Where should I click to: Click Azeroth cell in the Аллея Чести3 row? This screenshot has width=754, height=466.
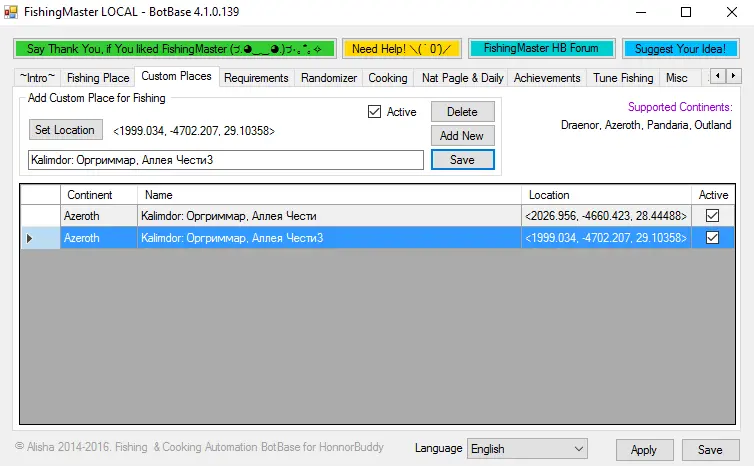99,238
